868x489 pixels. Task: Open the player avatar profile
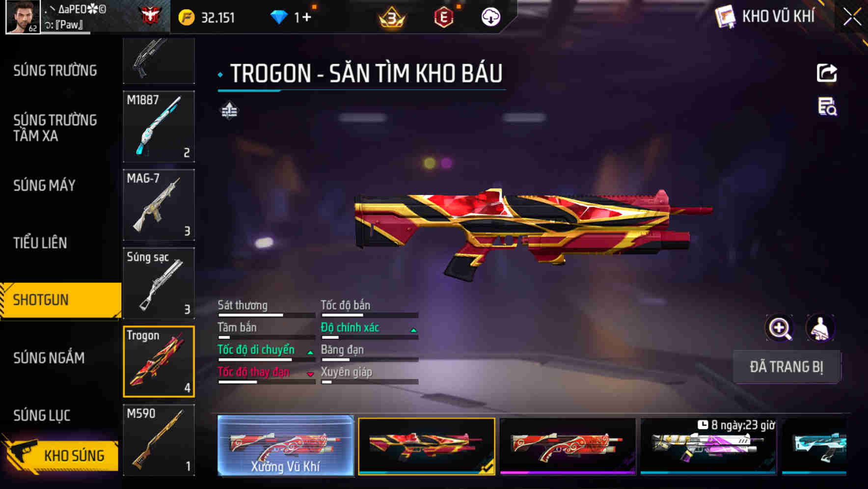pos(23,17)
